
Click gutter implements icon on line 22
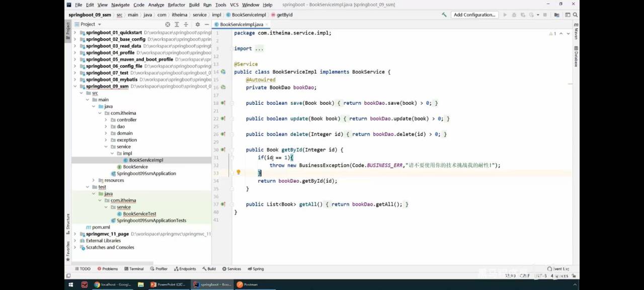click(223, 119)
